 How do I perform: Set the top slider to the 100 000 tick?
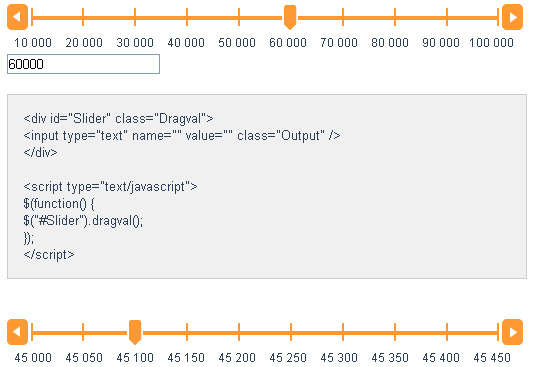pyautogui.click(x=498, y=17)
